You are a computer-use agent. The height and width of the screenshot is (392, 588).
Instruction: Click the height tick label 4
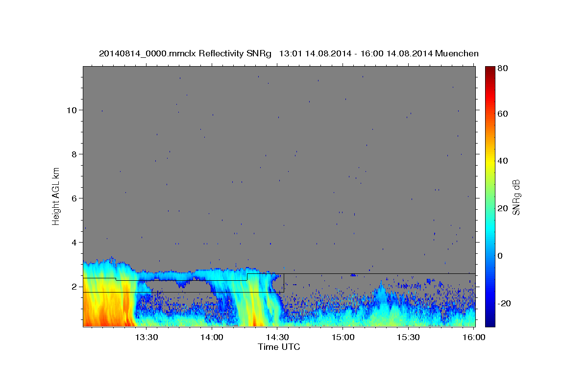click(75, 243)
